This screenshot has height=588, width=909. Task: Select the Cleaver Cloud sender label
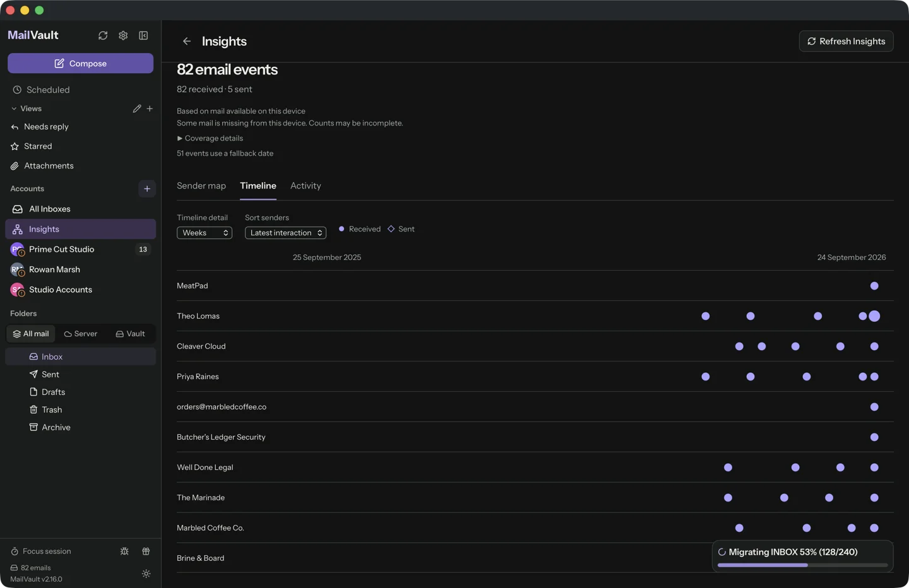tap(201, 346)
